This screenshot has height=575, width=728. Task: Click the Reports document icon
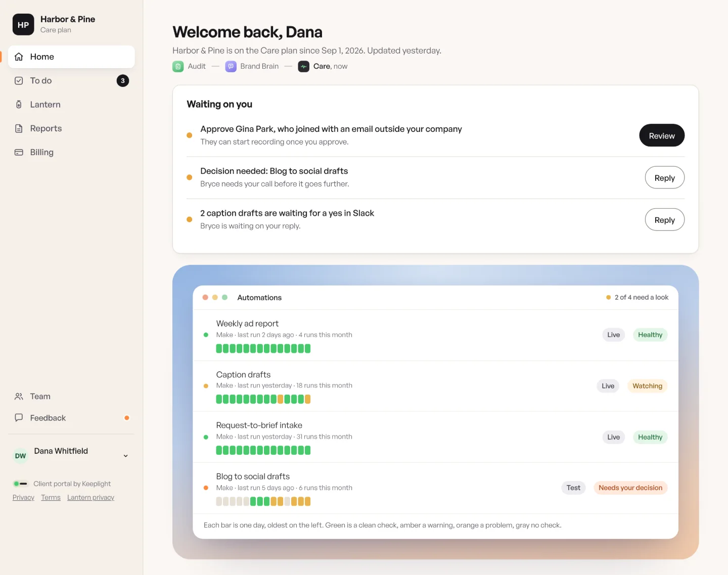click(19, 128)
